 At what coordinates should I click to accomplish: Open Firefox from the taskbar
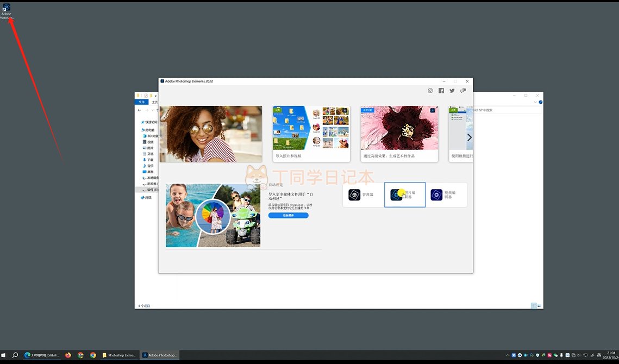pyautogui.click(x=68, y=355)
